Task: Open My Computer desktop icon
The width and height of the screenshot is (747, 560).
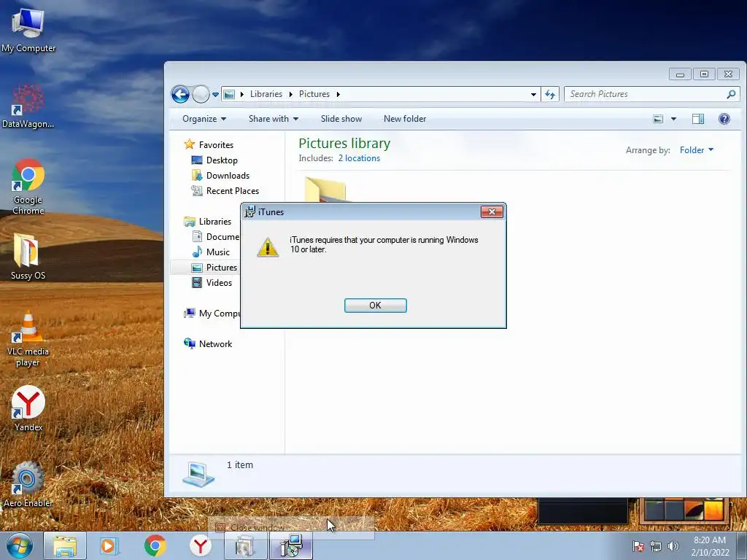Action: coord(28,29)
